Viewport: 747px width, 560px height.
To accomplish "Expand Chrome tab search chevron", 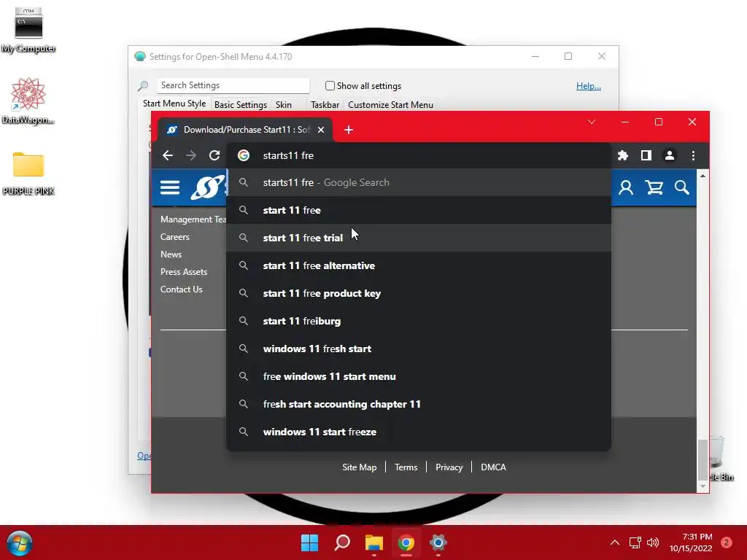I will coord(591,122).
